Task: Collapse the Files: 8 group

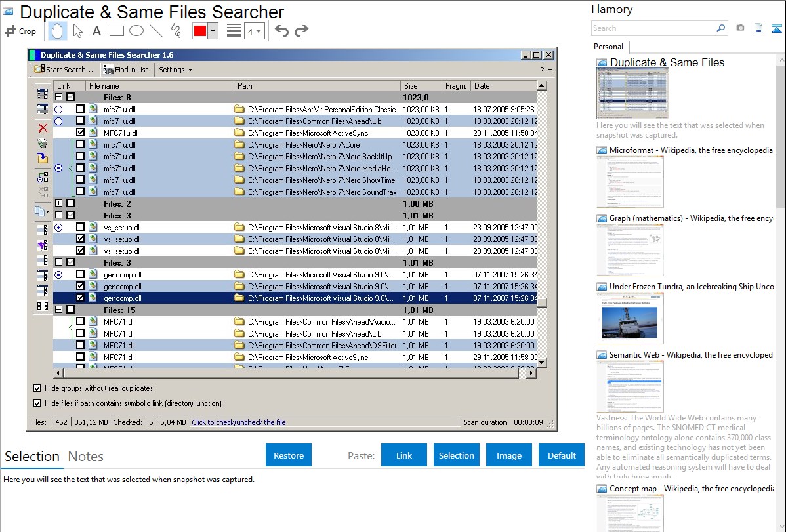Action: (x=58, y=97)
